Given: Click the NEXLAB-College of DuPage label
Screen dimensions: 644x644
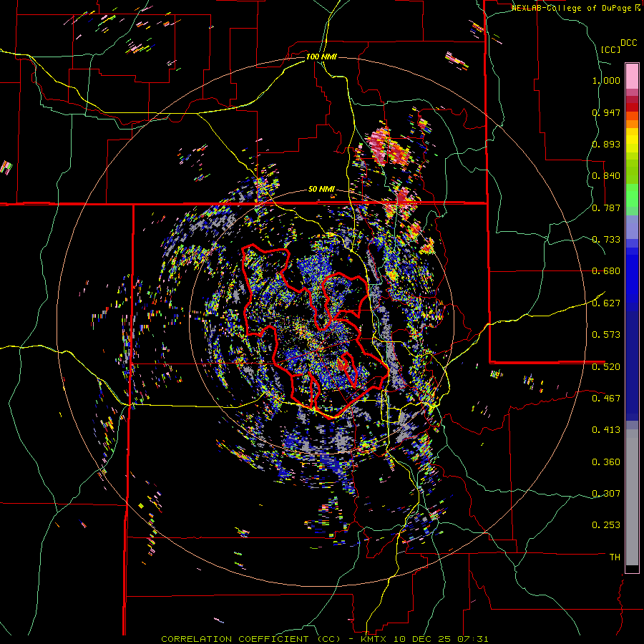Looking at the screenshot, I should coord(571,8).
